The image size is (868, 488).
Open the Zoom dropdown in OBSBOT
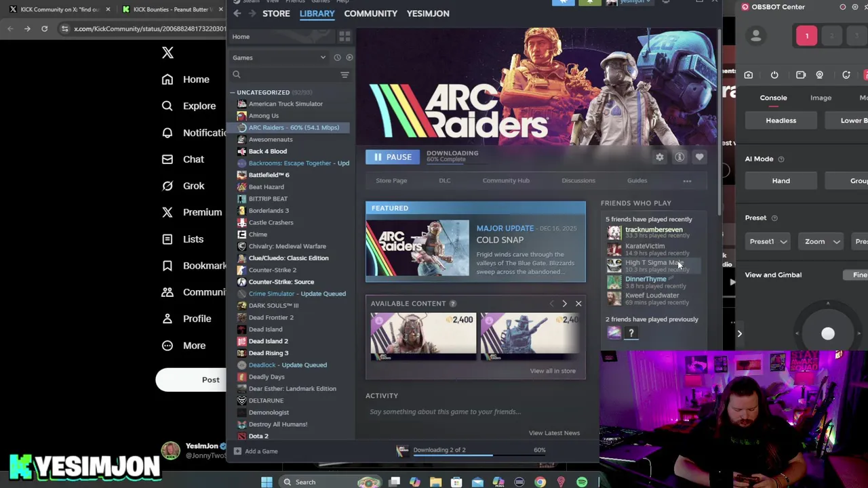(x=821, y=242)
